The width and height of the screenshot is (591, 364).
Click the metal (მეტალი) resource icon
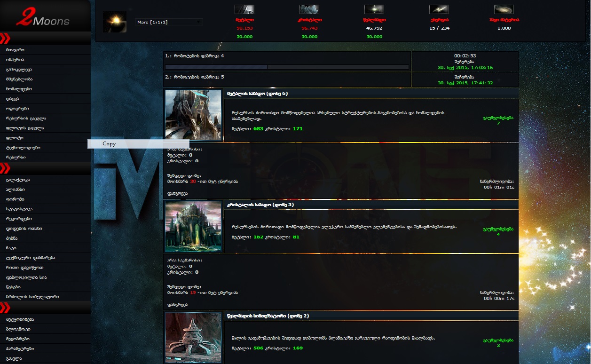(x=244, y=9)
